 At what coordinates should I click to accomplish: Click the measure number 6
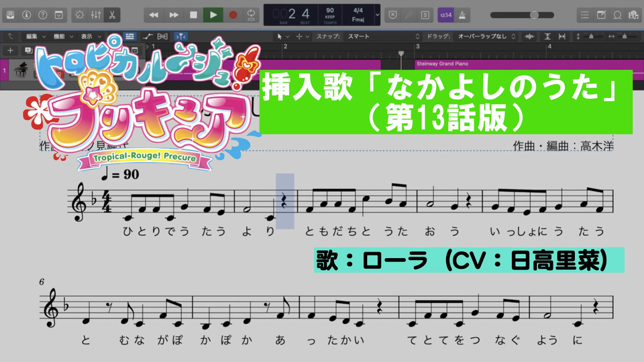[42, 282]
